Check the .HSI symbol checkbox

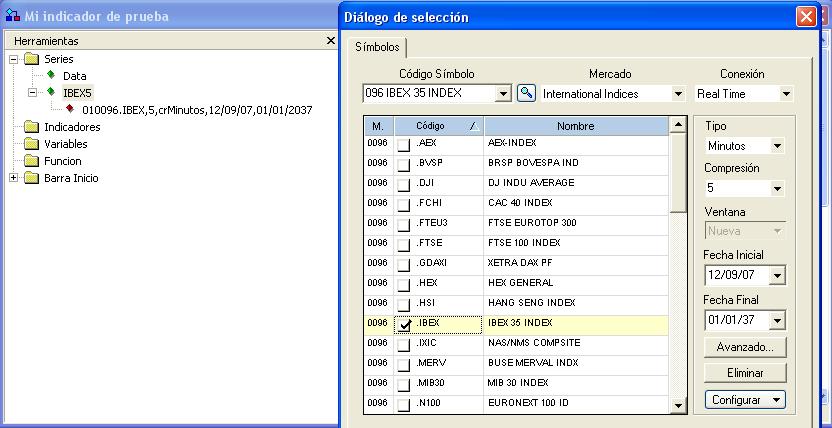(x=404, y=305)
